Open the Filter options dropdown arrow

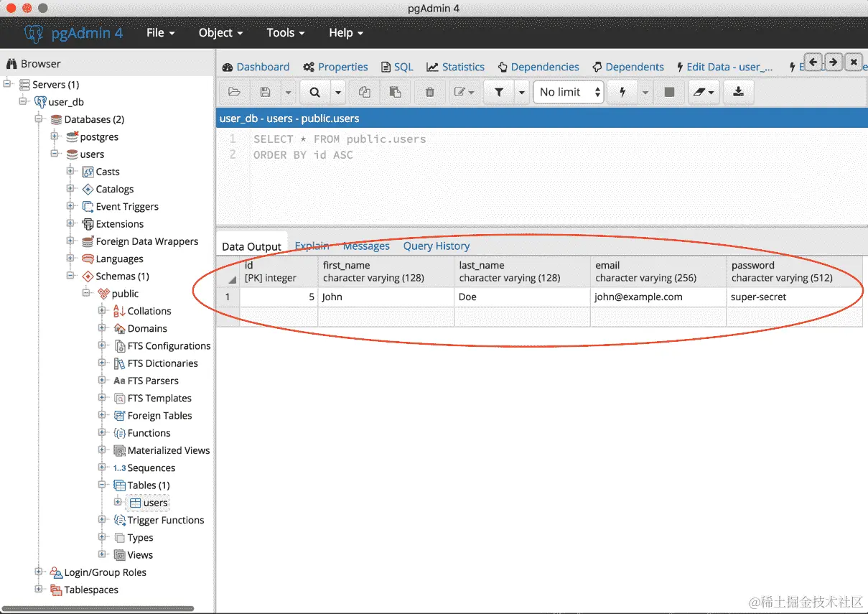(522, 92)
